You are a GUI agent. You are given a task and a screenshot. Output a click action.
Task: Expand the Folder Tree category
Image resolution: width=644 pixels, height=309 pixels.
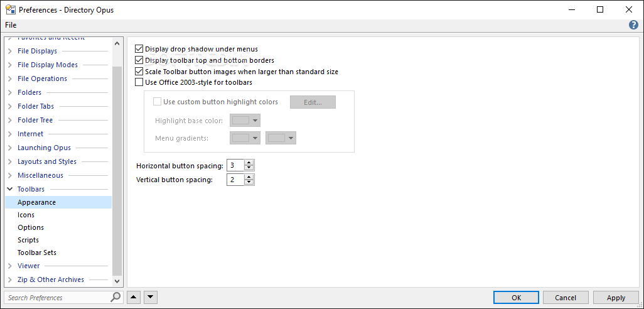10,121
